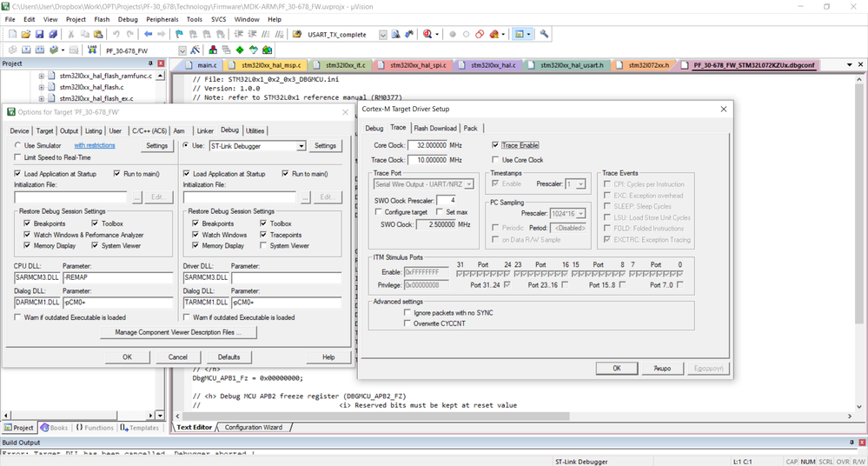This screenshot has height=466, width=868.
Task: Switch to Flash Download tab
Action: click(x=435, y=128)
